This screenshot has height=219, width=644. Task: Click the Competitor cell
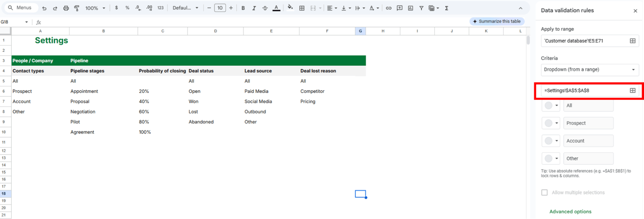click(x=327, y=91)
